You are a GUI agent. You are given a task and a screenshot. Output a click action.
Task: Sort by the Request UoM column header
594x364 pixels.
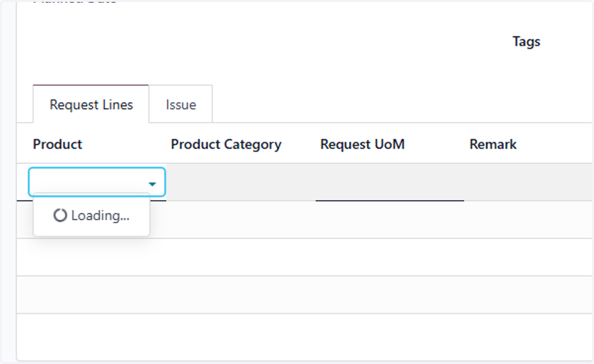tap(362, 144)
